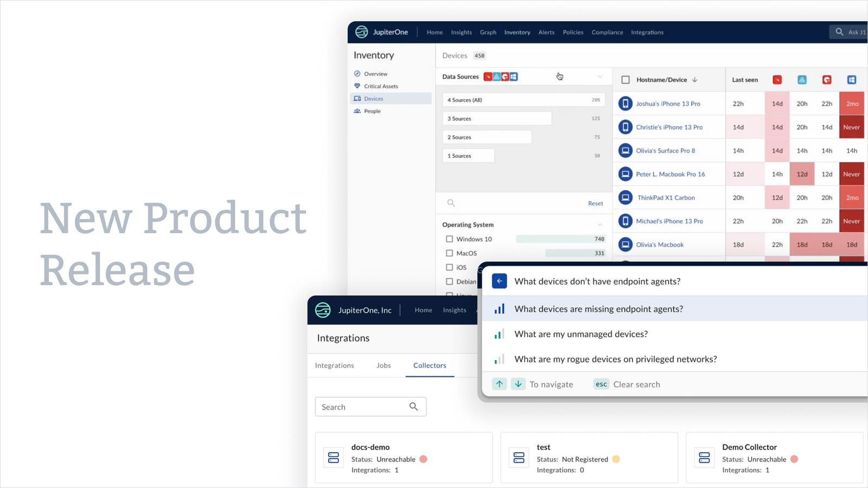Screen dimensions: 868x488
Task: Select Devices in the Inventory sidebar
Action: tap(391, 99)
